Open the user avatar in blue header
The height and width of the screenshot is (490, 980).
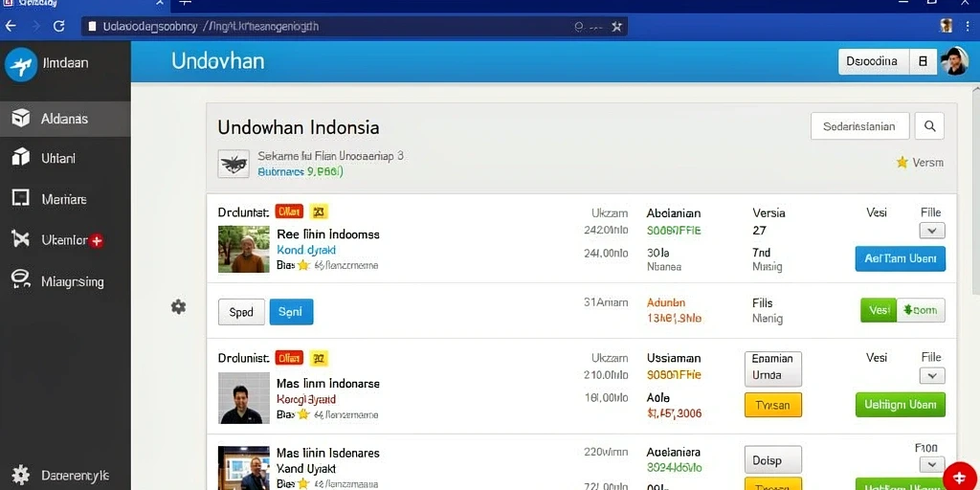[x=953, y=61]
